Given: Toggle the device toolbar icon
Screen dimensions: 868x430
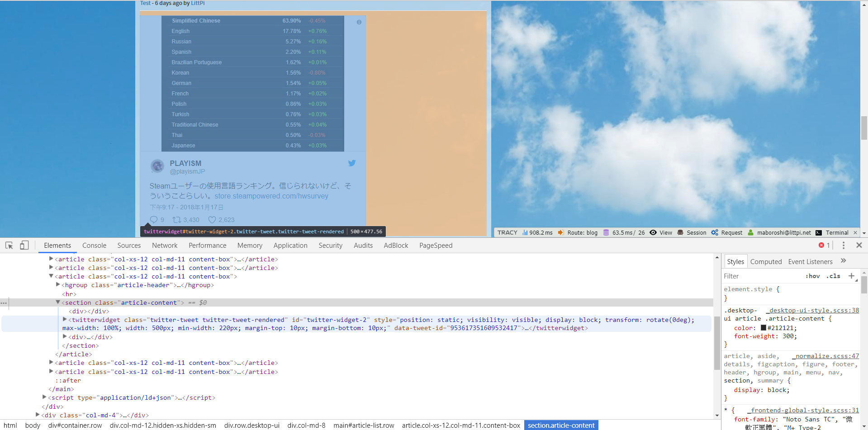Looking at the screenshot, I should tap(24, 245).
